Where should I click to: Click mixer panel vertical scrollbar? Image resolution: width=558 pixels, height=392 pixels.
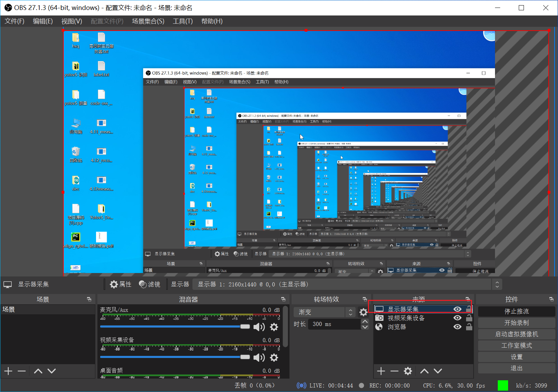coord(285,327)
